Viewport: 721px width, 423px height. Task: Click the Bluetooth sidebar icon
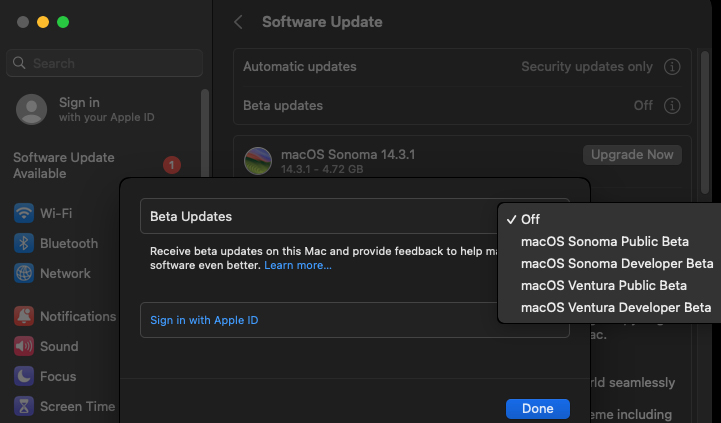(24, 243)
